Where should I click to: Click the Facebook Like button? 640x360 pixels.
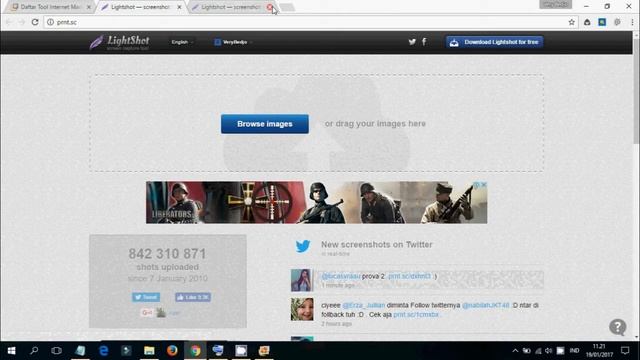point(193,297)
